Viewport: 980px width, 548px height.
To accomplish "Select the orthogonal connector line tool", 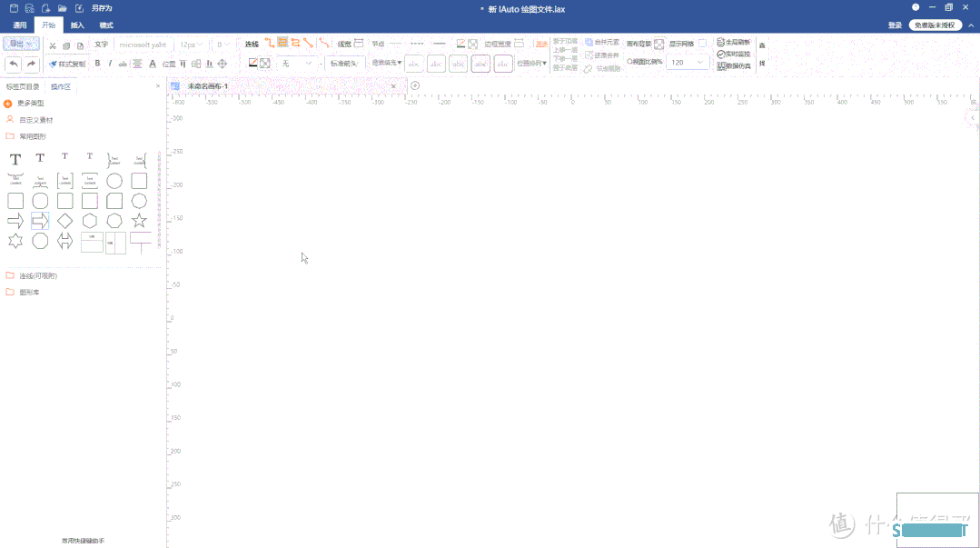I will click(x=270, y=43).
